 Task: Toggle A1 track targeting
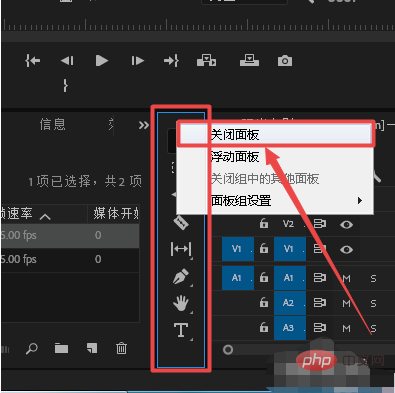[x=290, y=278]
